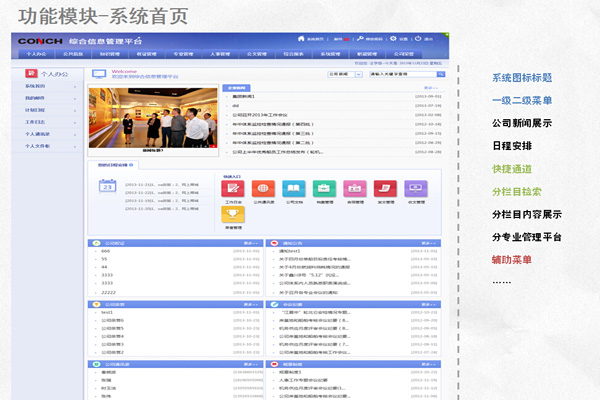The width and height of the screenshot is (600, 400).
Task: Click 个人通讯录 in the sidebar
Action: tap(38, 134)
